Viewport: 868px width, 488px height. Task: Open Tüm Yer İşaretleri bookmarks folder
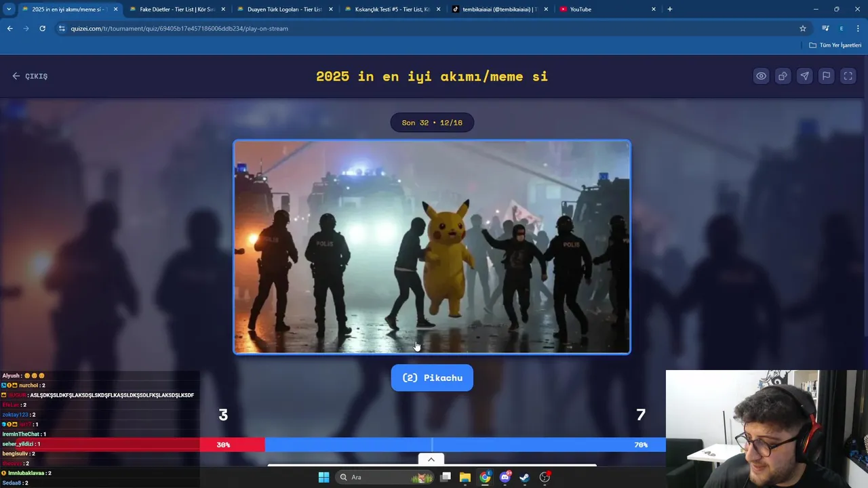[835, 45]
